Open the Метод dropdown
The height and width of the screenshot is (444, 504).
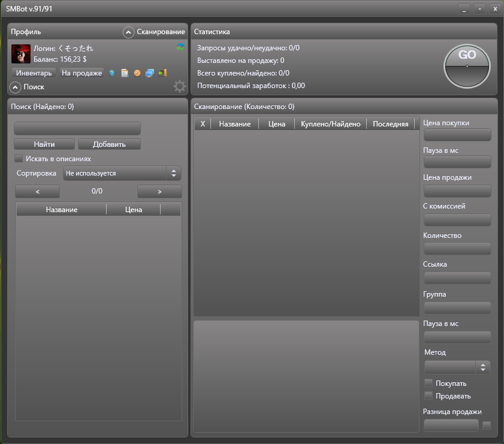[x=457, y=367]
